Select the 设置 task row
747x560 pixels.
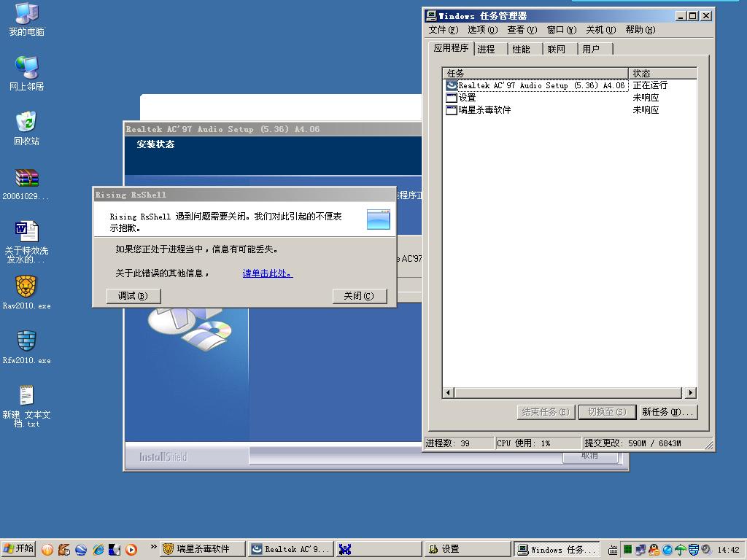click(x=570, y=98)
